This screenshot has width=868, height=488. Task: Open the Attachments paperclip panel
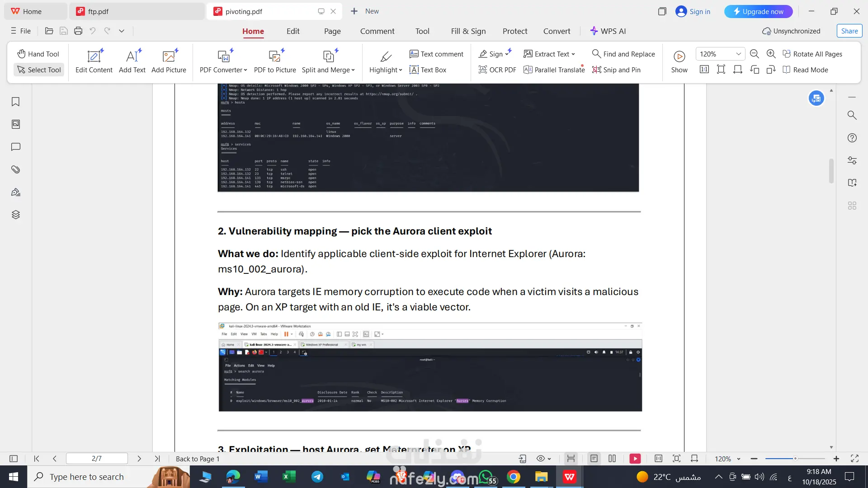click(16, 169)
